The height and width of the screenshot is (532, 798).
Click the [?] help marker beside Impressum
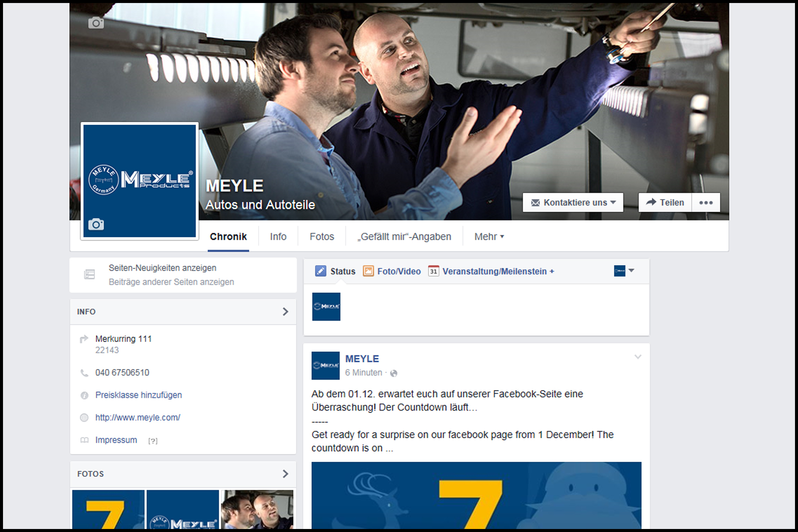point(153,441)
